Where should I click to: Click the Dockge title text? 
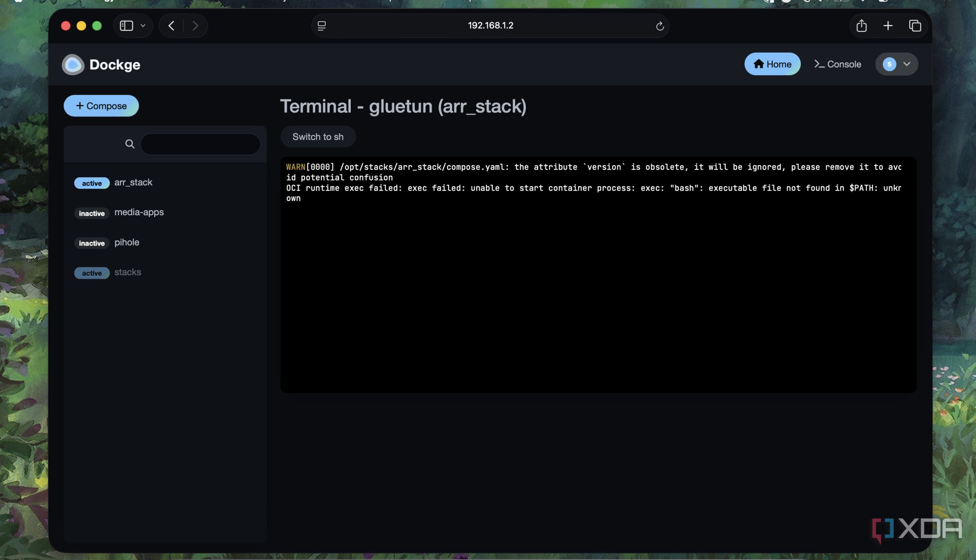coord(115,65)
